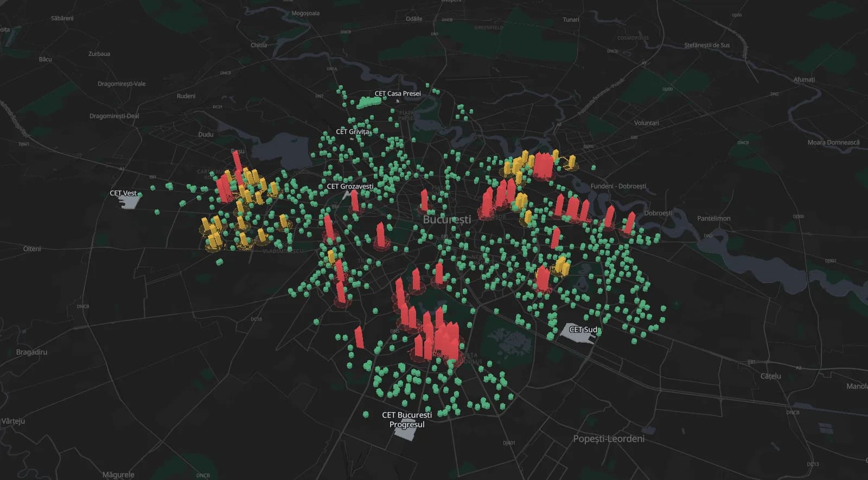Click the Fundeni - Dobroești label
The height and width of the screenshot is (480, 868).
pos(618,186)
